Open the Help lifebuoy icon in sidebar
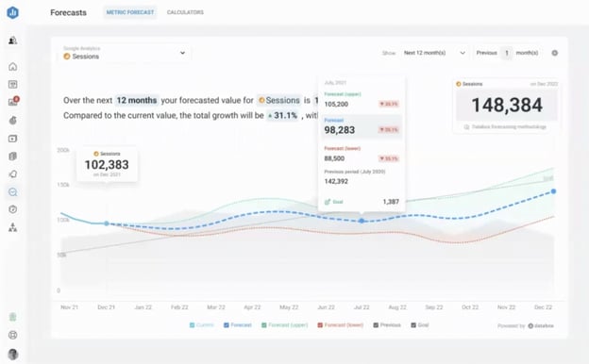589x364 pixels. 13,335
